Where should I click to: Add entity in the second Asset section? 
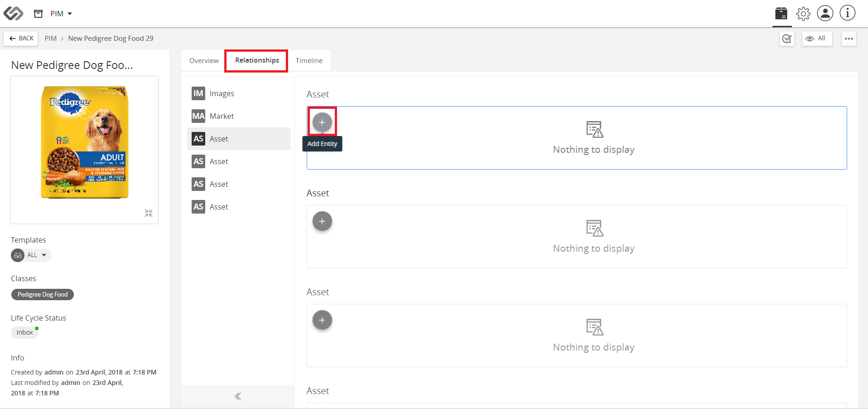pos(322,221)
